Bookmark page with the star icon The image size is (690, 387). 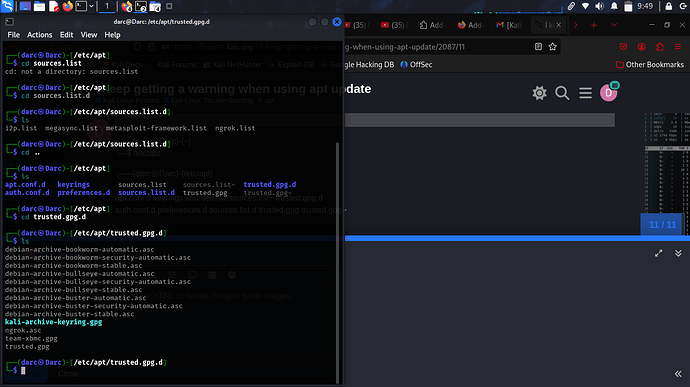553,47
